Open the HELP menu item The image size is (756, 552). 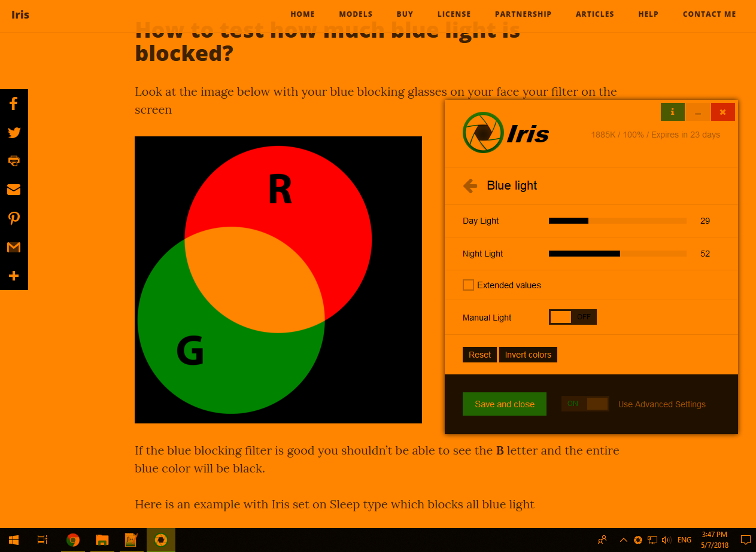[648, 14]
